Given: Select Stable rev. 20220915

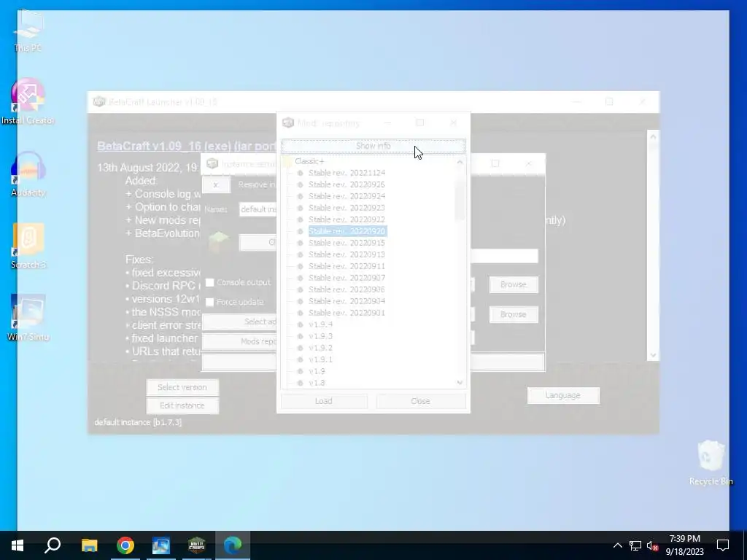Looking at the screenshot, I should (347, 243).
